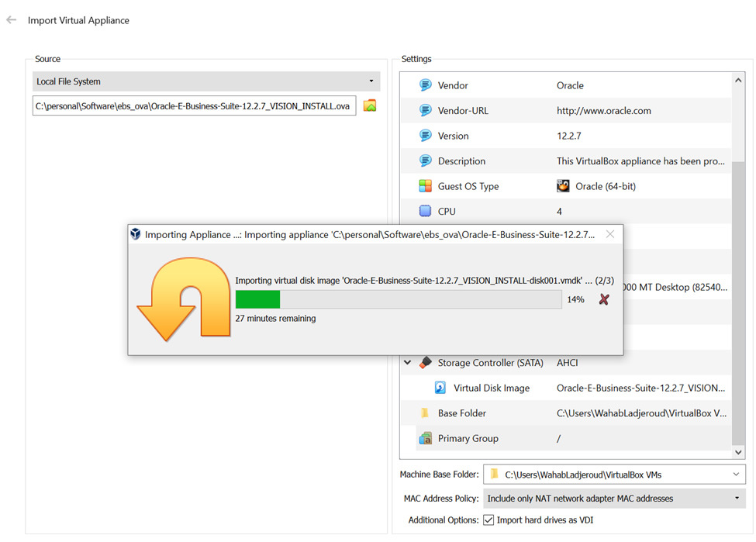The image size is (756, 542).
Task: Click the Vendor speech bubble icon
Action: 425,85
